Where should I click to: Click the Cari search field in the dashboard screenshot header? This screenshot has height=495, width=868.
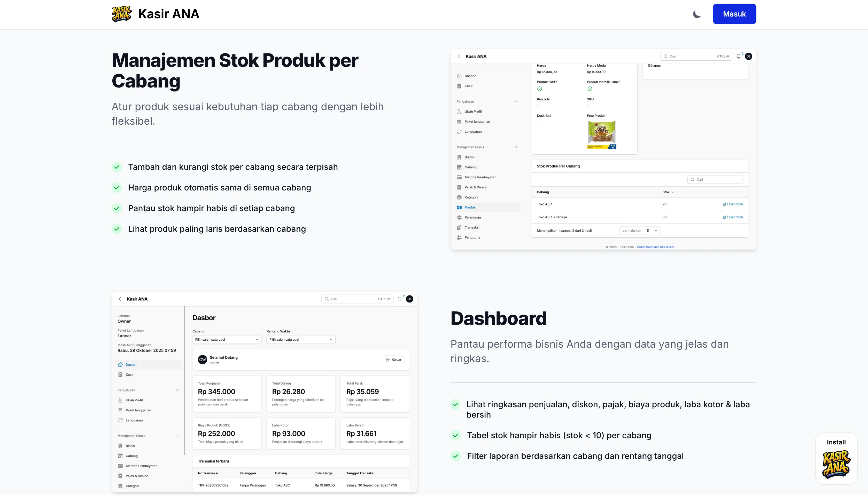tap(357, 299)
